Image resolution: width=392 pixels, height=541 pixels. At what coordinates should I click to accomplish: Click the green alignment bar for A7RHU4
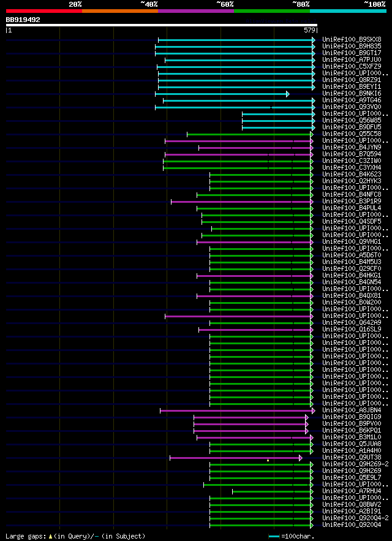(273, 491)
